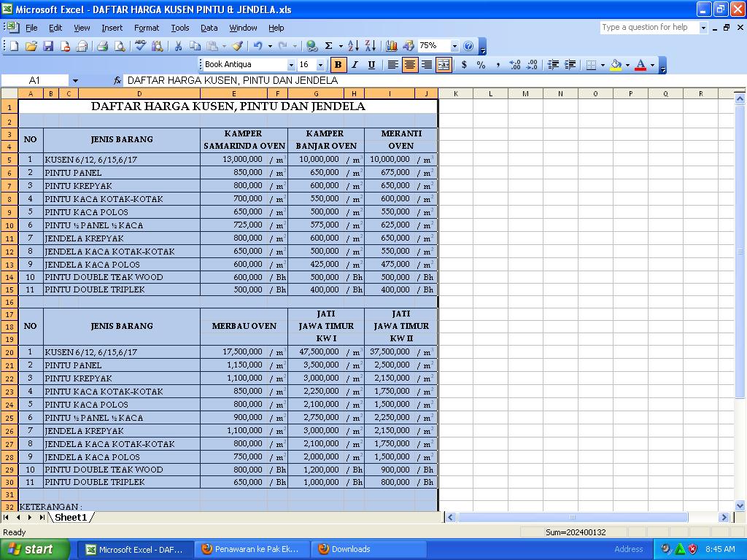Viewport: 747px width, 560px height.
Task: Open the Format menu
Action: pyautogui.click(x=147, y=28)
